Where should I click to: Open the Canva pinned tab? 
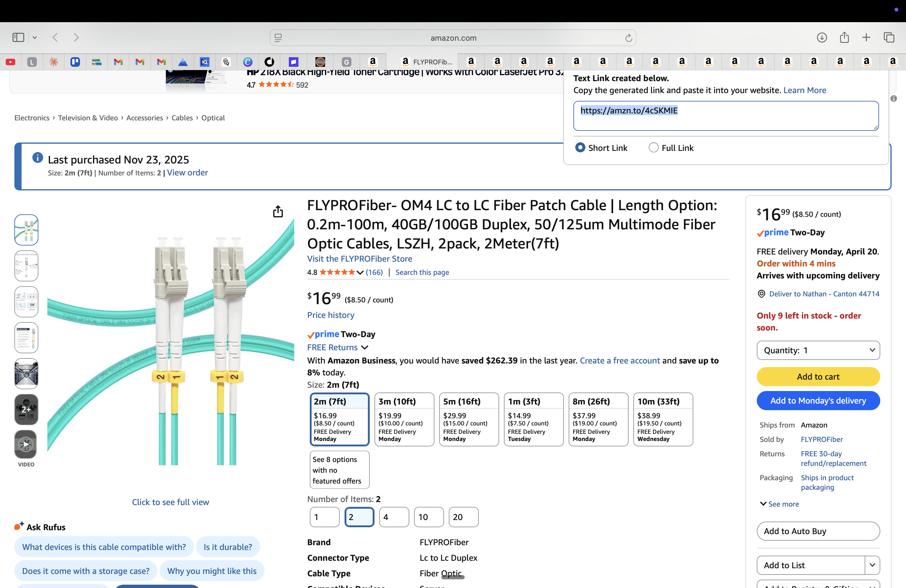248,62
